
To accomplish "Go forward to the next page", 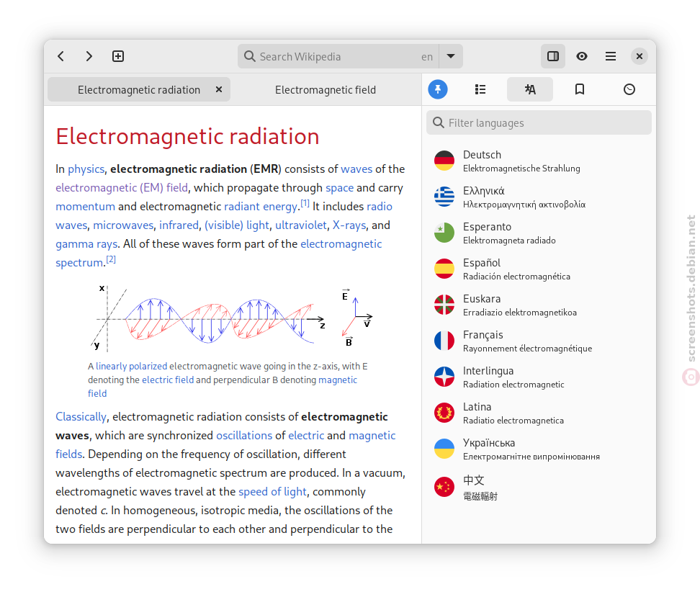I will pyautogui.click(x=89, y=56).
